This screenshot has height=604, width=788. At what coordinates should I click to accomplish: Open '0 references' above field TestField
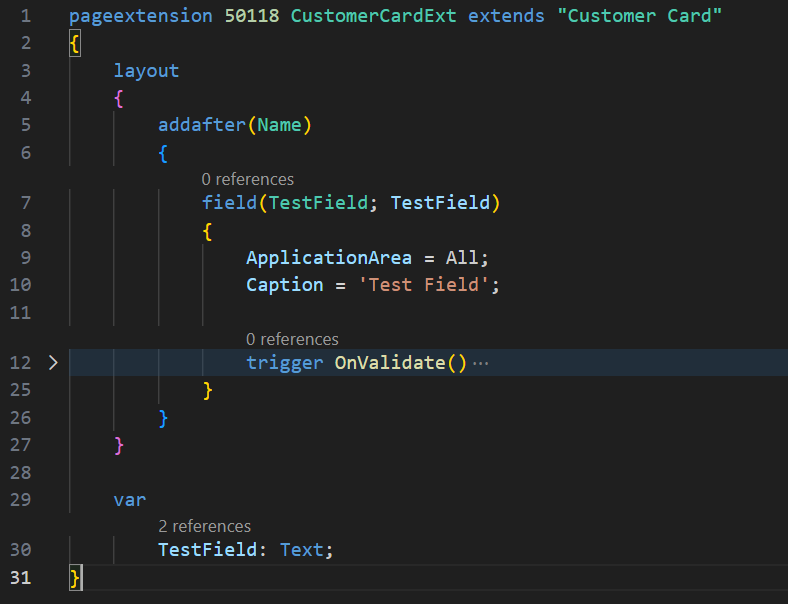(247, 180)
